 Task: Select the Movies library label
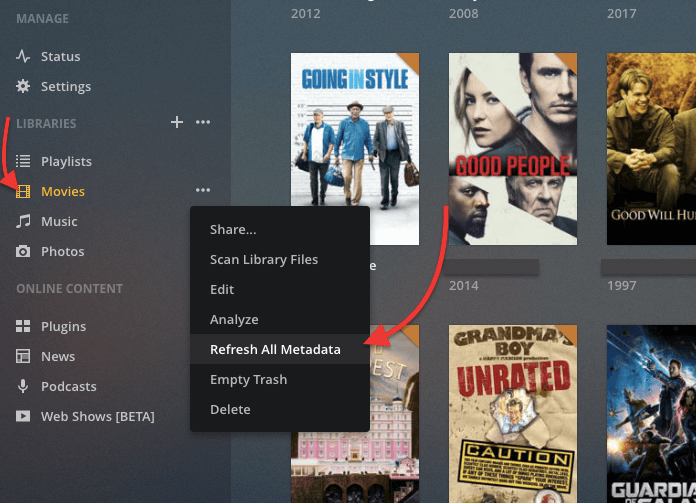point(63,191)
